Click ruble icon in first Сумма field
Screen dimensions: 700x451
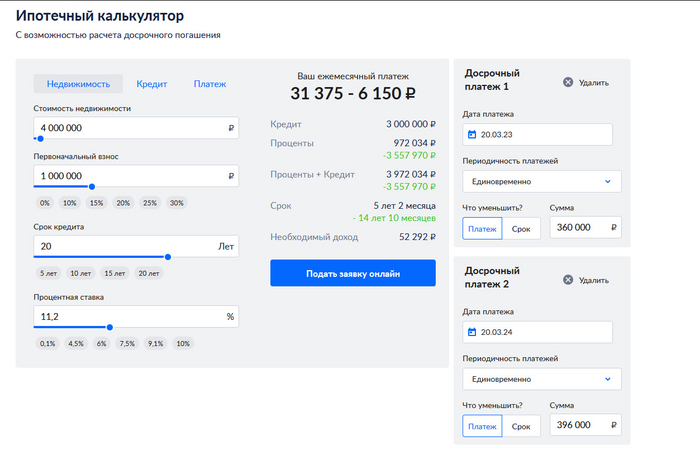[x=612, y=228]
